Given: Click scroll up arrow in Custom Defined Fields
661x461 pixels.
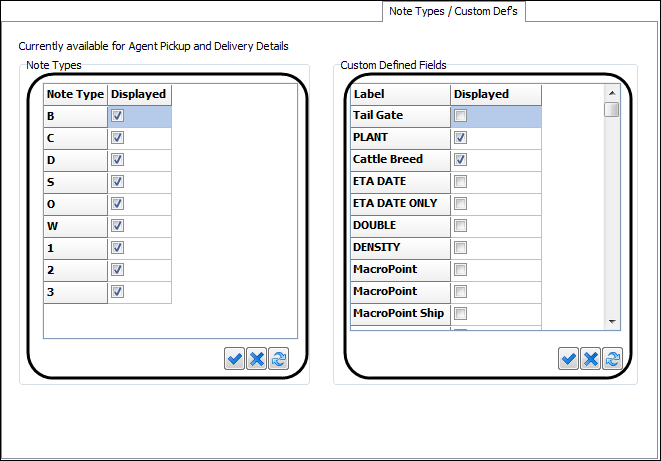Looking at the screenshot, I should click(x=612, y=93).
